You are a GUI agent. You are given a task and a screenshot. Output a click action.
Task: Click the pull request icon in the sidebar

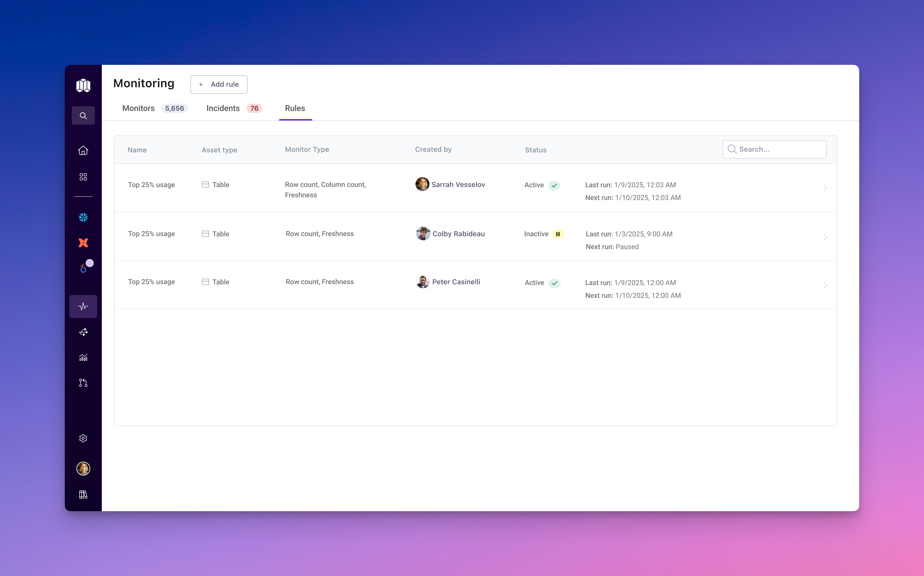[83, 383]
